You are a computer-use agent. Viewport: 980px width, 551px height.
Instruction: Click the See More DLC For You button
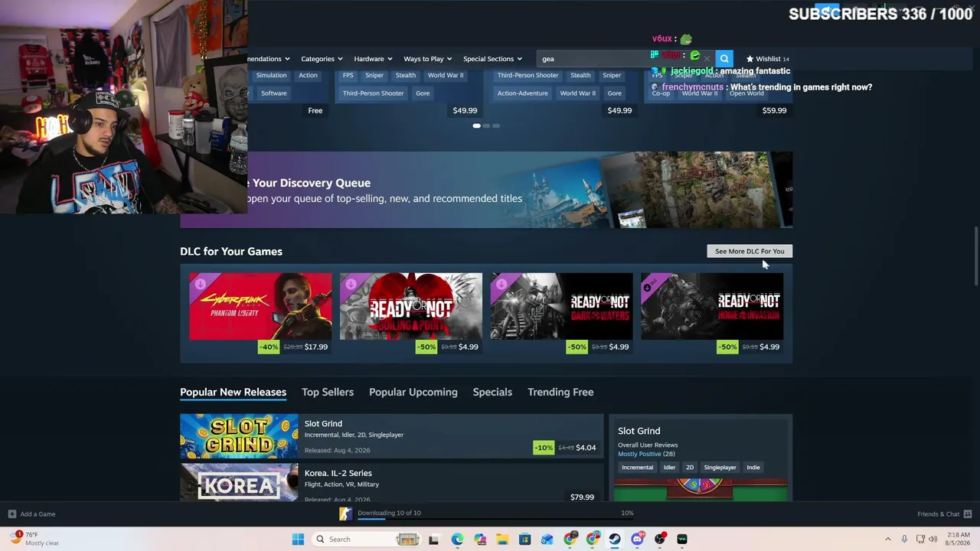pyautogui.click(x=750, y=251)
